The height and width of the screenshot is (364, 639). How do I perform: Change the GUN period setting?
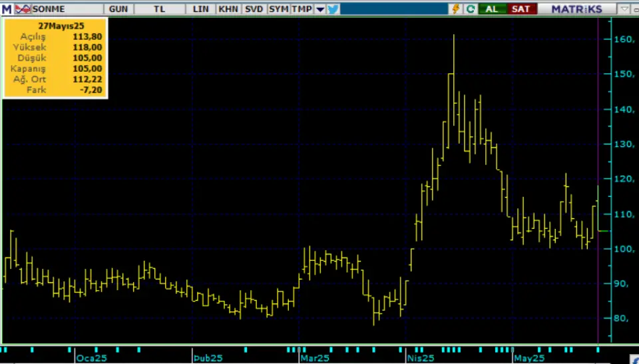118,9
